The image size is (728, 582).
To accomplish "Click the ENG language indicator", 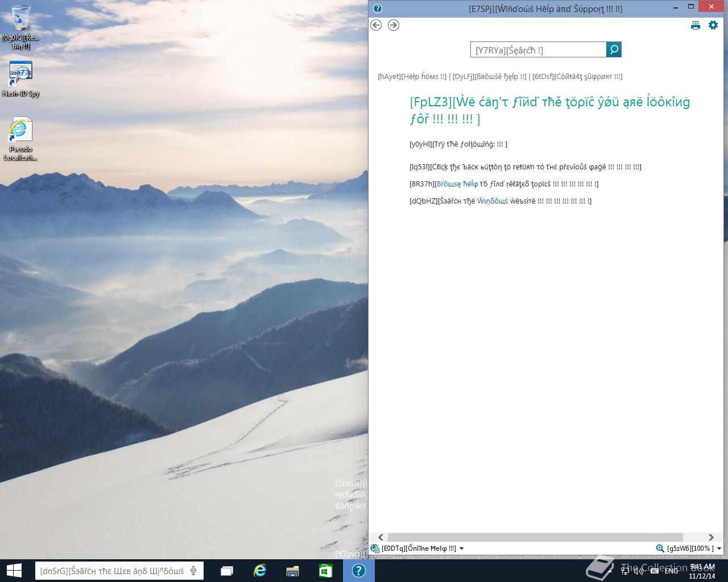I will coord(671,571).
